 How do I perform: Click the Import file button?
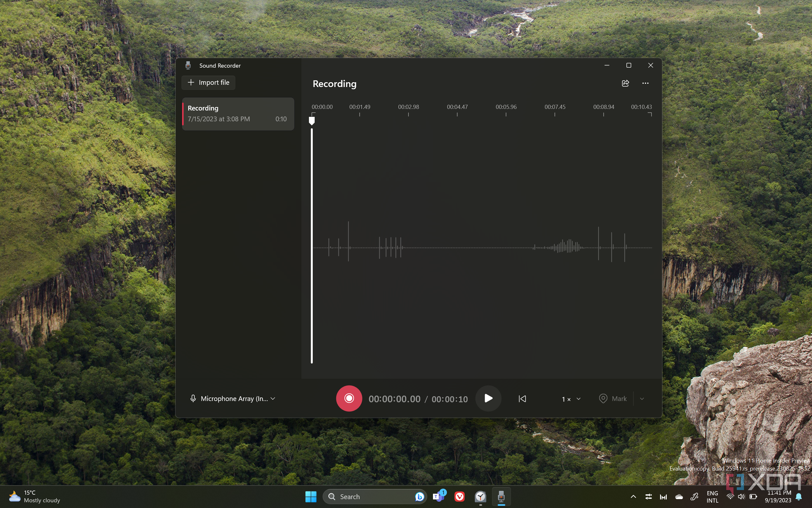(208, 82)
